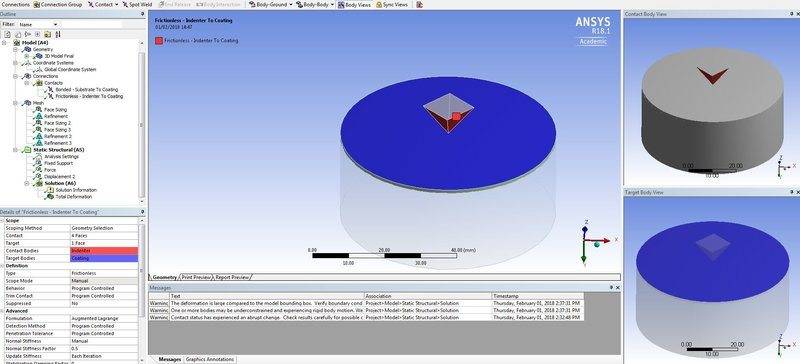Collapse the Geometry tree node
Screen dimensions: 800x364
(15, 50)
